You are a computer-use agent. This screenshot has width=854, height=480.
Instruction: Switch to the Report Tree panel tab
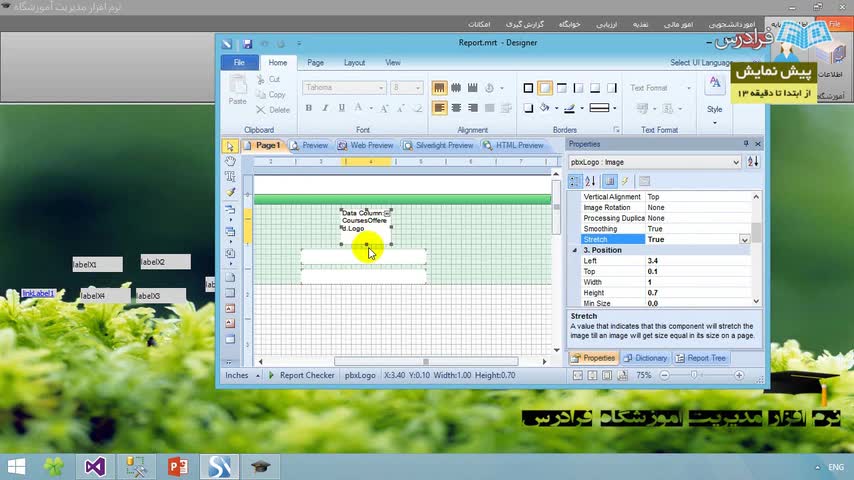(x=700, y=358)
